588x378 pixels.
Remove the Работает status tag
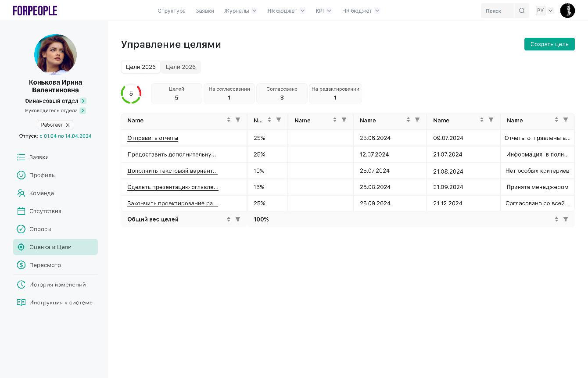tap(68, 125)
